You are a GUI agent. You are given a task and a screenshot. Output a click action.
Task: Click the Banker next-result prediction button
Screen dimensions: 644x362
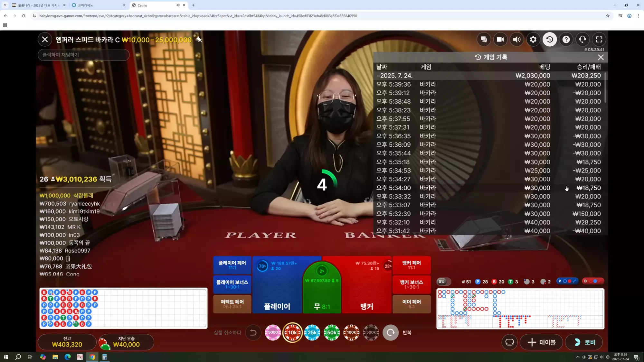593,281
